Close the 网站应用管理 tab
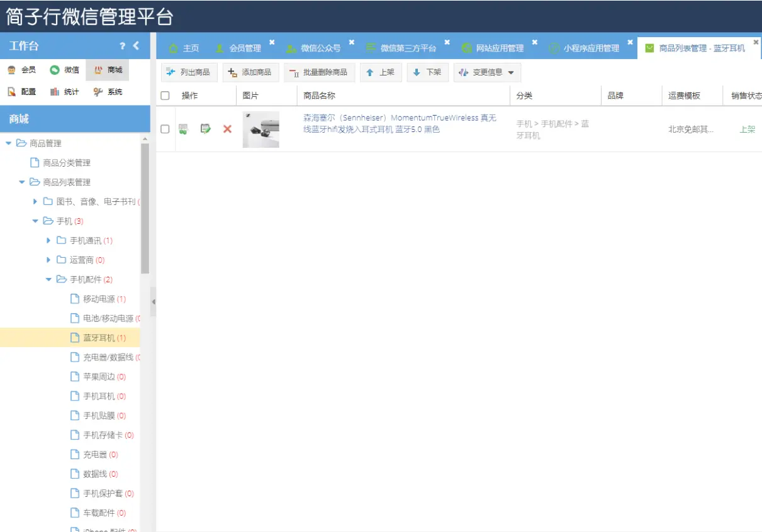 pyautogui.click(x=535, y=42)
